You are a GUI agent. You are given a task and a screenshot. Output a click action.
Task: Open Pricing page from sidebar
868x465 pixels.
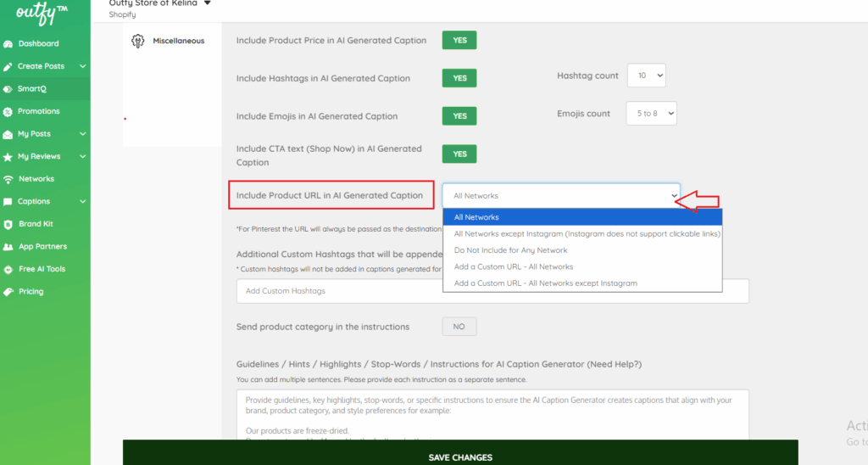[x=31, y=292]
